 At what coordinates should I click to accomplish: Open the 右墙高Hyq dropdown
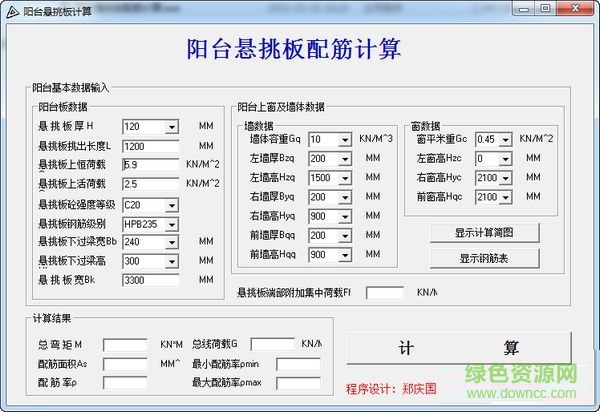[x=345, y=217]
